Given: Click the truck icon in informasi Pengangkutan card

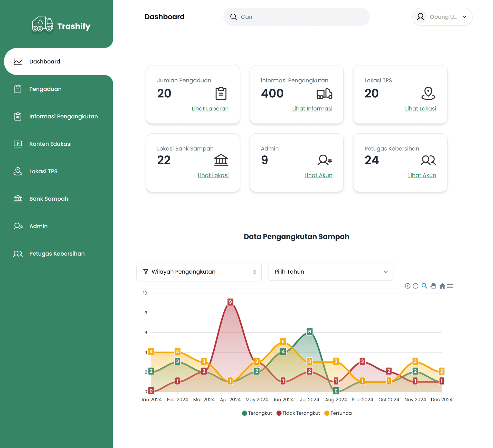Looking at the screenshot, I should click(324, 94).
